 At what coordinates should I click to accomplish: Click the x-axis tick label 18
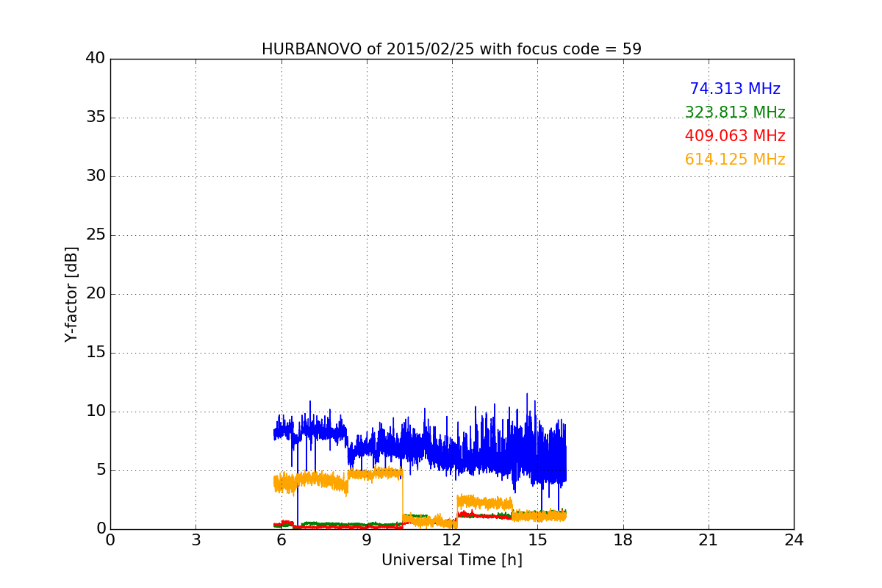tap(623, 540)
